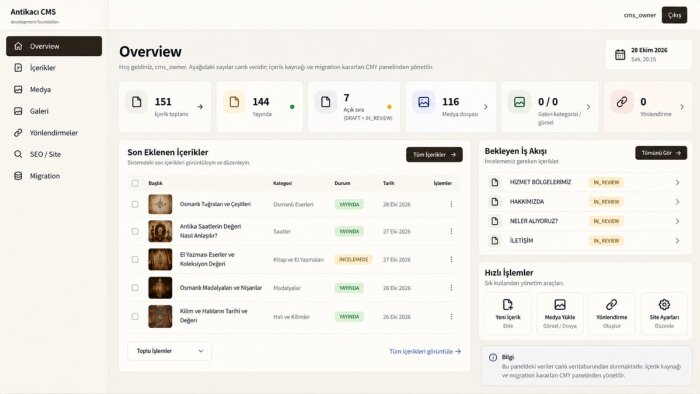Screen dimensions: 700x394
Task: Click Yönlendirme Oluştur quick action
Action: pos(612,313)
